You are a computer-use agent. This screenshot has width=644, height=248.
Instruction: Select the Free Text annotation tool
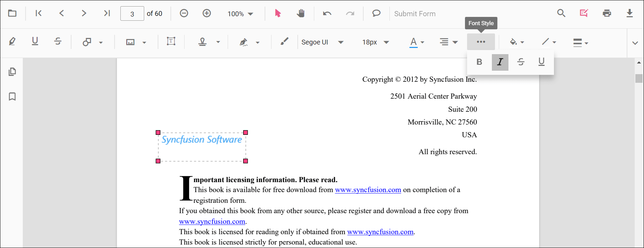[171, 42]
